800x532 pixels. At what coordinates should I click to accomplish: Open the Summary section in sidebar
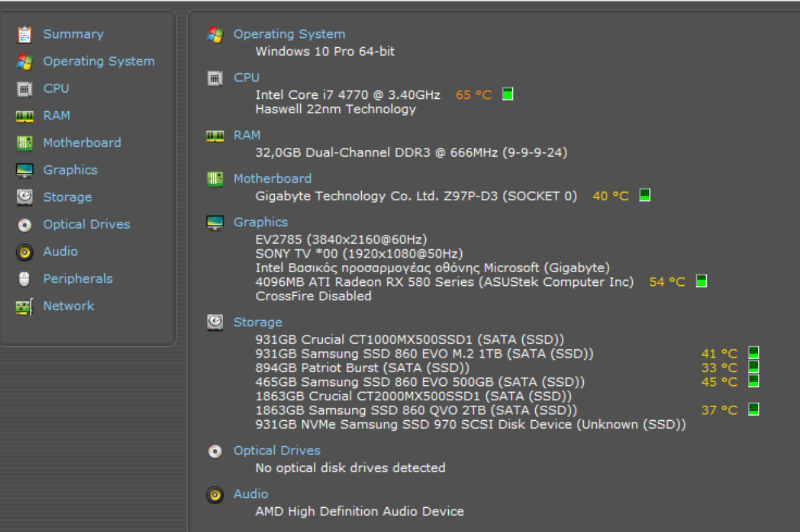tap(73, 34)
